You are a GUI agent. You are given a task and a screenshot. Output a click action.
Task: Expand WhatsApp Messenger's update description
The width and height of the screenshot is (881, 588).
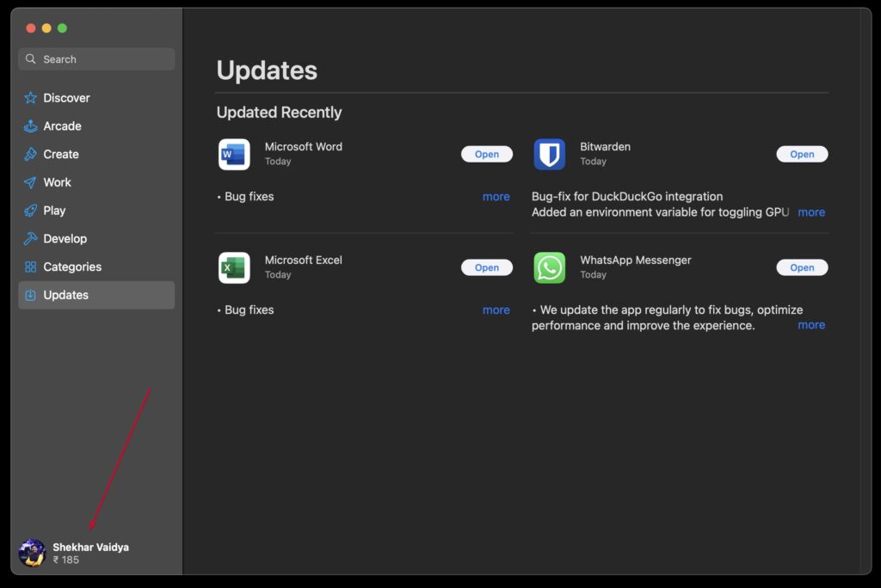pos(811,324)
